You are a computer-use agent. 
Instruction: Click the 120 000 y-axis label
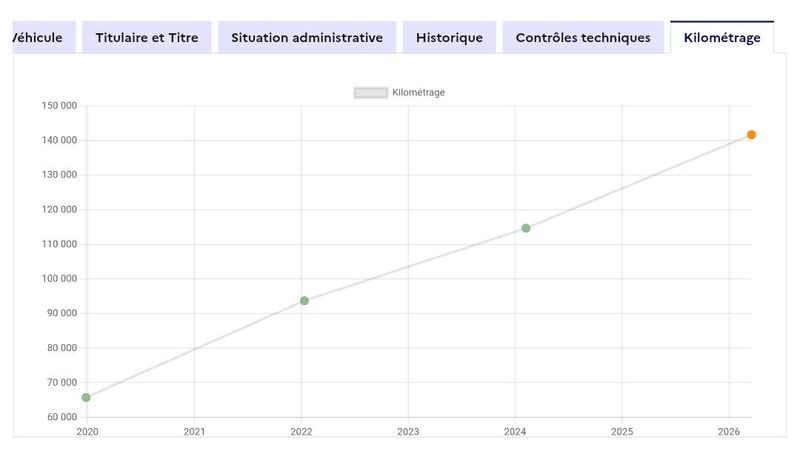59,209
